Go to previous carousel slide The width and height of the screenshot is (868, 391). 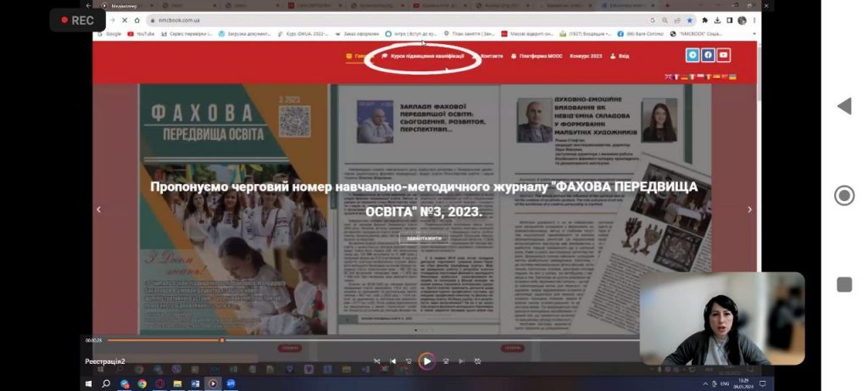pos(98,209)
